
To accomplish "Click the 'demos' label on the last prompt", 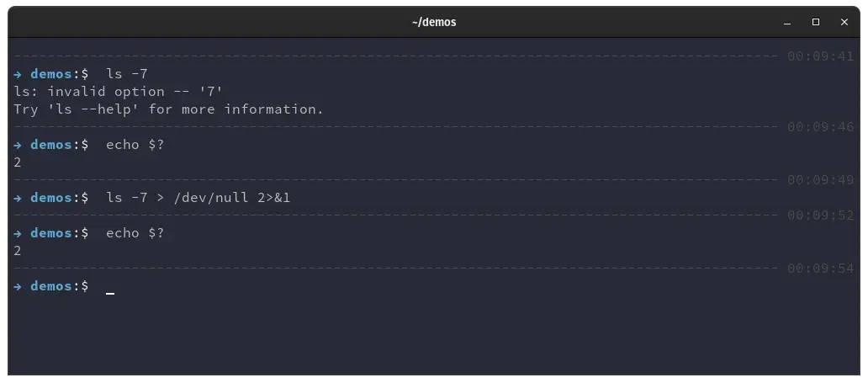I will (x=51, y=286).
